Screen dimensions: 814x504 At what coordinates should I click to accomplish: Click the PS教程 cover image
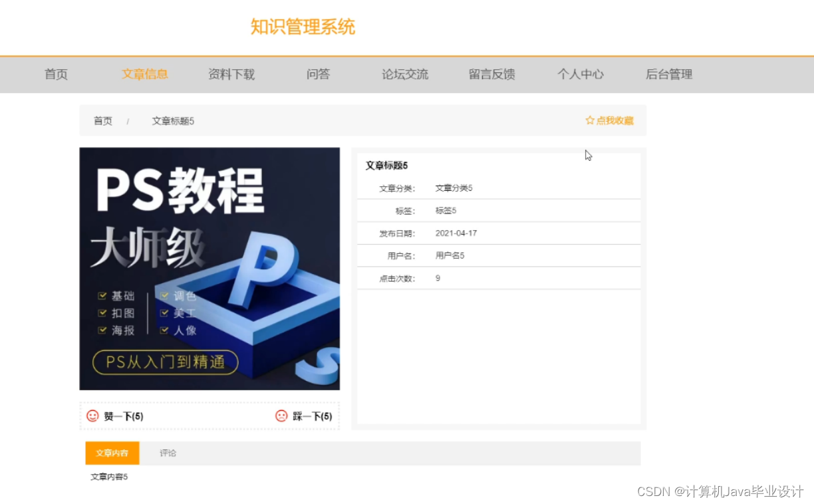click(x=209, y=268)
